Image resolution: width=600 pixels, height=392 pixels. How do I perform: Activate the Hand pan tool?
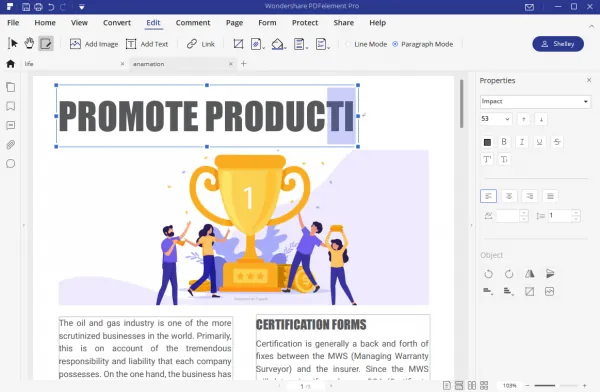29,43
